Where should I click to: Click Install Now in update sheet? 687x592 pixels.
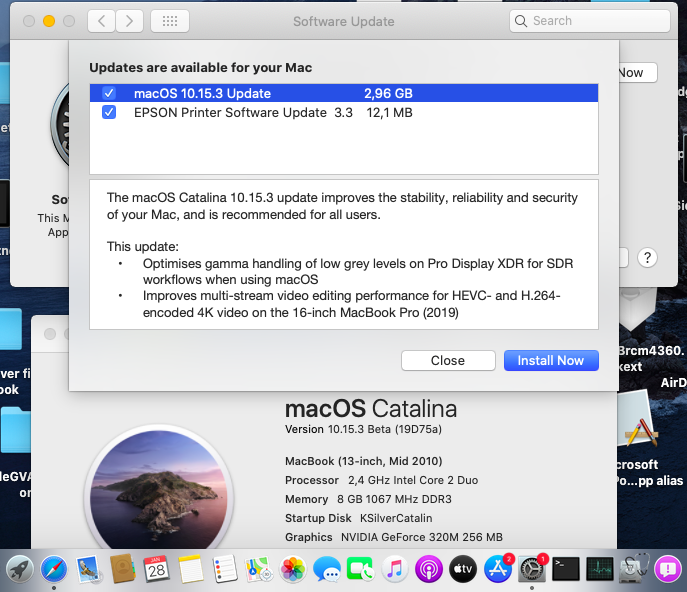[551, 361]
